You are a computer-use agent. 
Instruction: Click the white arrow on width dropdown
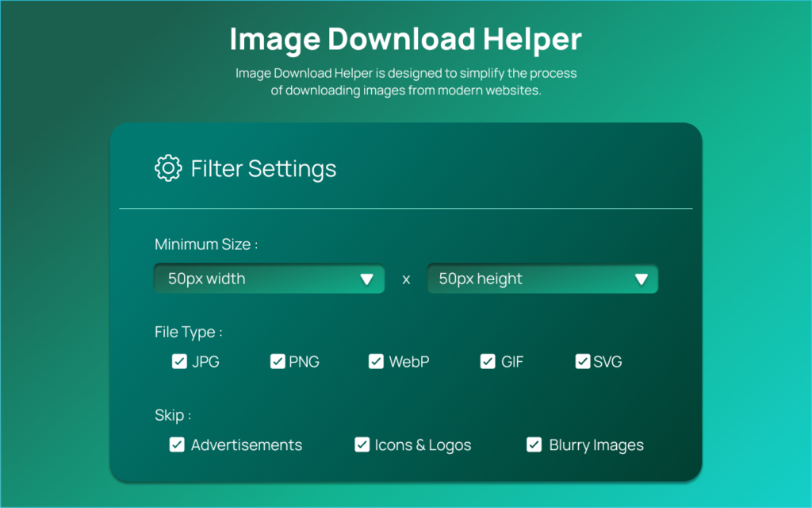point(366,279)
